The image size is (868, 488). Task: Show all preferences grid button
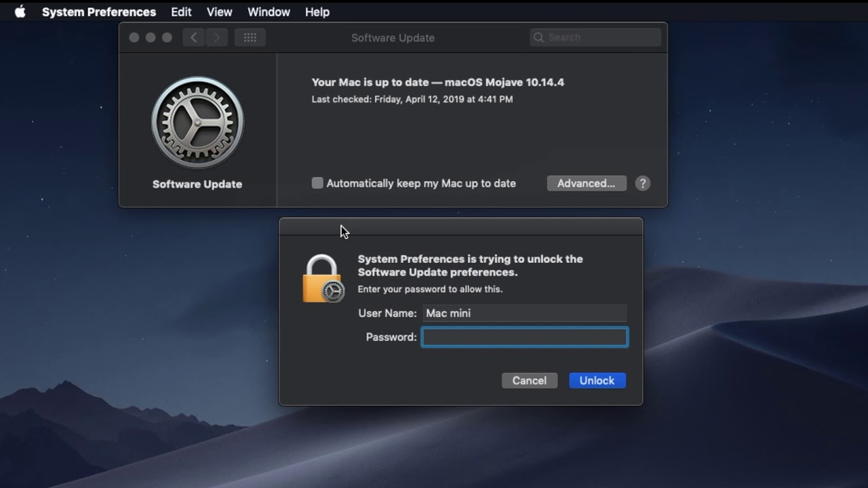point(250,37)
